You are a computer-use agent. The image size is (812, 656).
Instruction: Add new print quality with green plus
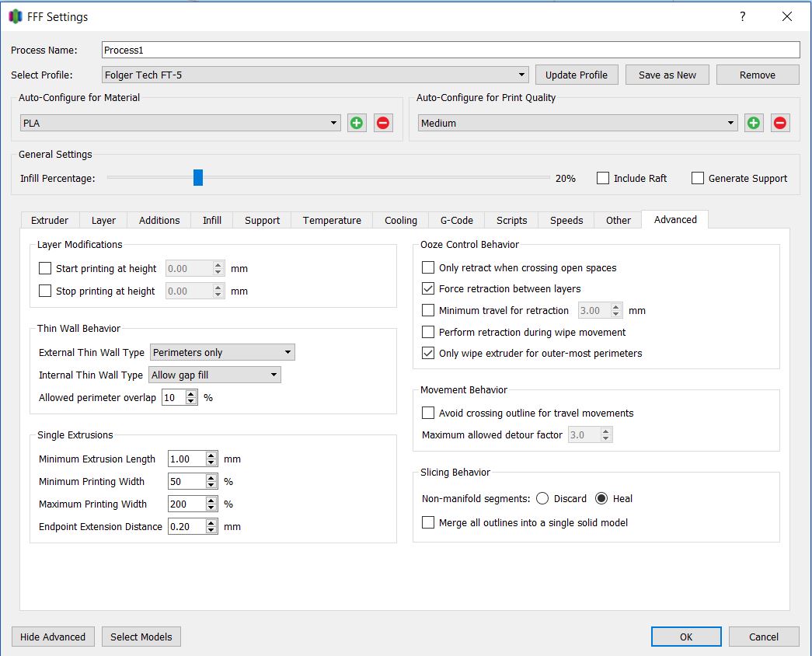(754, 123)
